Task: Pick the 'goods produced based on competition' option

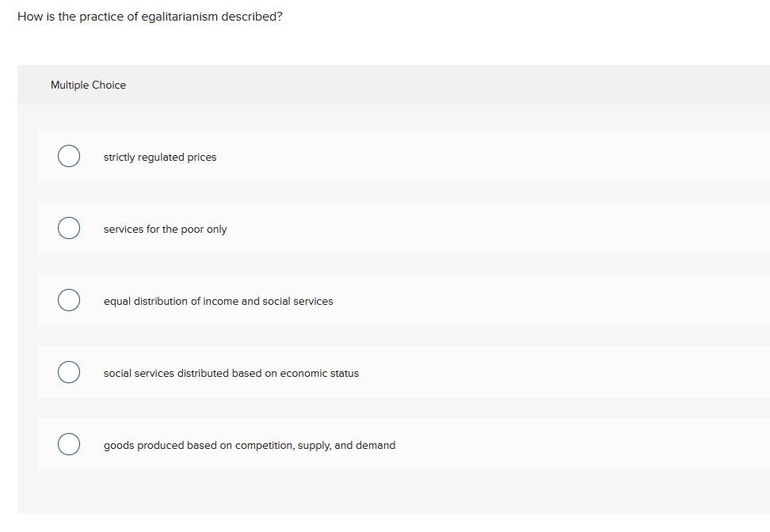Action: coord(69,444)
